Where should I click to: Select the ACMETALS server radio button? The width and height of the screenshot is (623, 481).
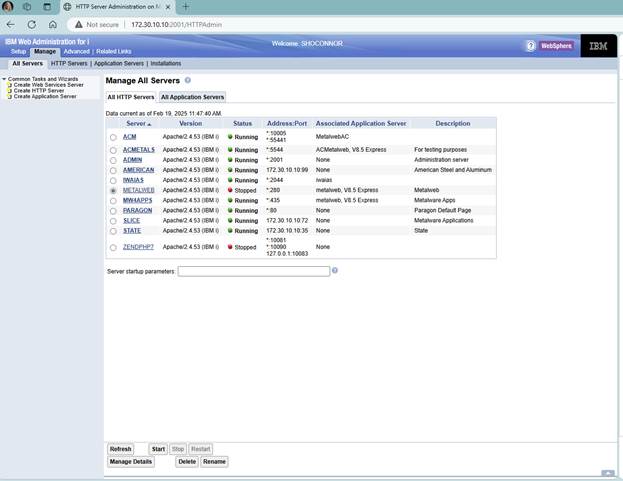pyautogui.click(x=113, y=150)
